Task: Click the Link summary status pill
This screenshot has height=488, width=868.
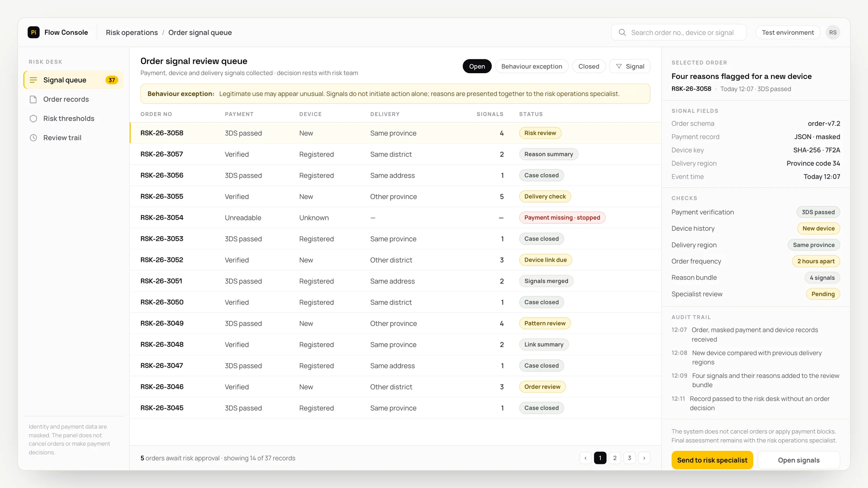Action: coord(544,344)
